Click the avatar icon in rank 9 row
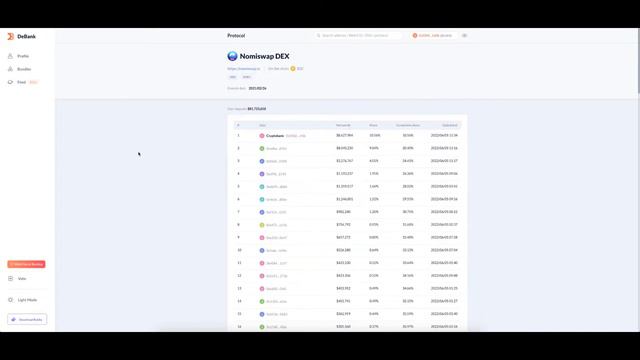The height and width of the screenshot is (360, 640). click(262, 238)
